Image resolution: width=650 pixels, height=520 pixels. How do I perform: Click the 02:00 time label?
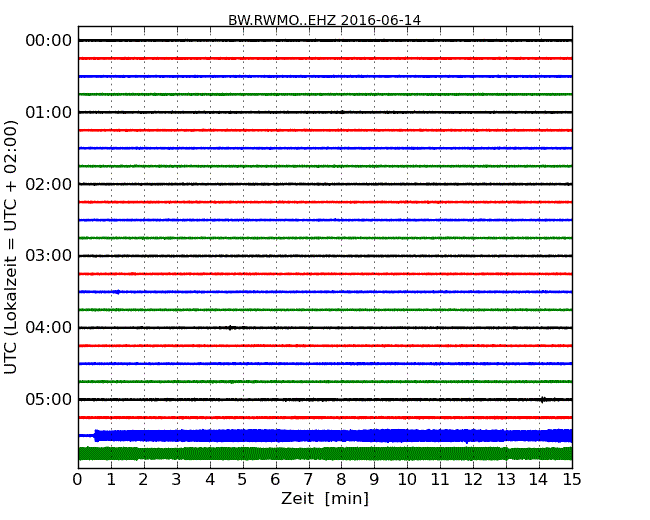click(x=49, y=184)
